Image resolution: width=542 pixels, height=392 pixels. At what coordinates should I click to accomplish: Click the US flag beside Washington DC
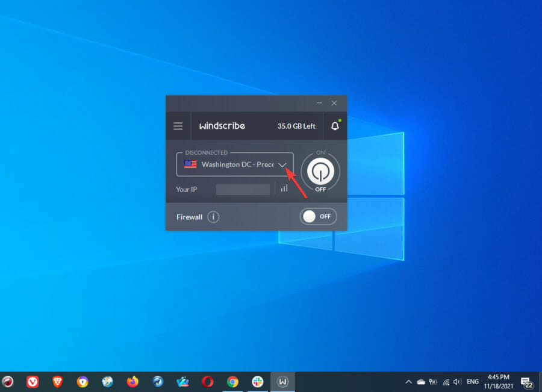tap(190, 164)
